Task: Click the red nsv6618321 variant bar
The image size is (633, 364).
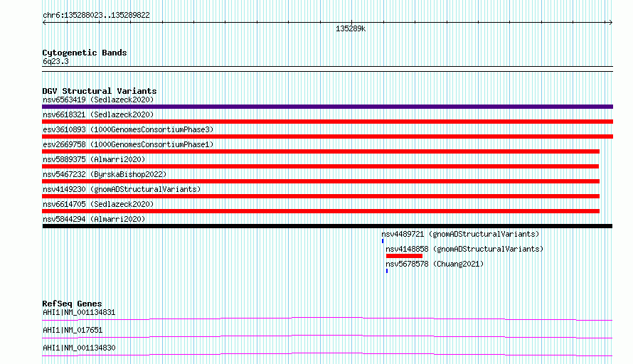Action: [327, 122]
